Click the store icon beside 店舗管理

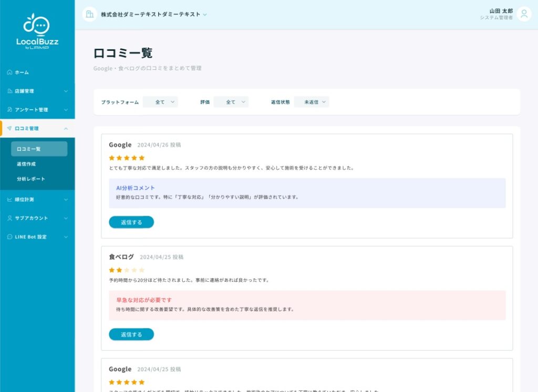point(9,91)
